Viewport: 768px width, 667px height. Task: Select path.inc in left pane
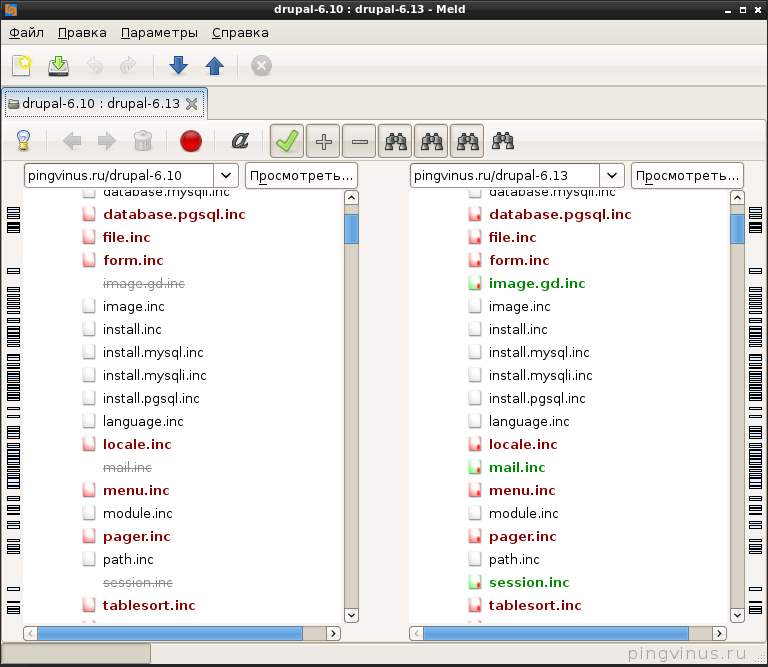pyautogui.click(x=128, y=559)
